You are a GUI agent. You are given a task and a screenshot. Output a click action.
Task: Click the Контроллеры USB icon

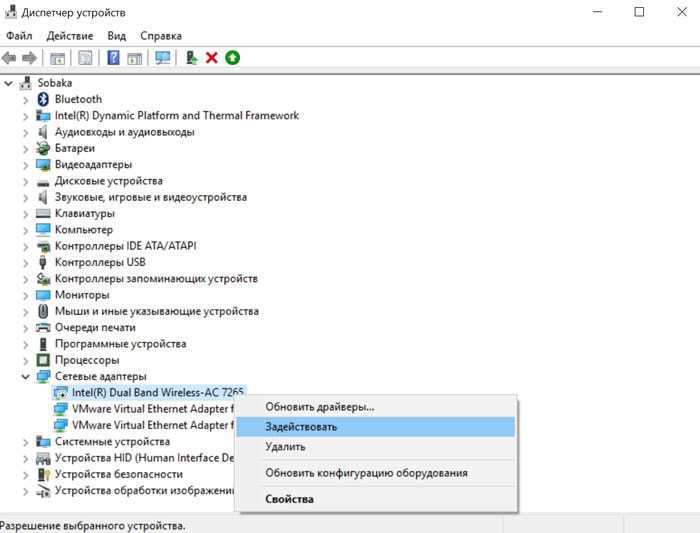click(x=43, y=262)
